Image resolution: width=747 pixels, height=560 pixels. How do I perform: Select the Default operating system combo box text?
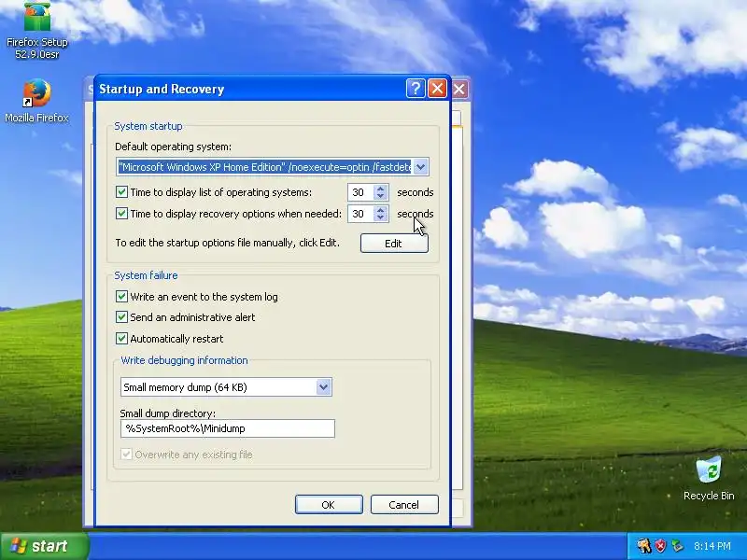264,167
